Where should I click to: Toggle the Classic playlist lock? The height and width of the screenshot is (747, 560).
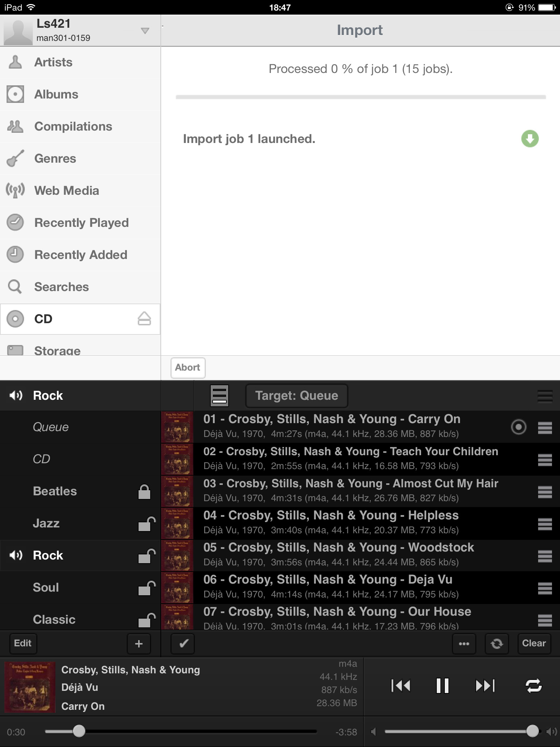[x=147, y=620]
